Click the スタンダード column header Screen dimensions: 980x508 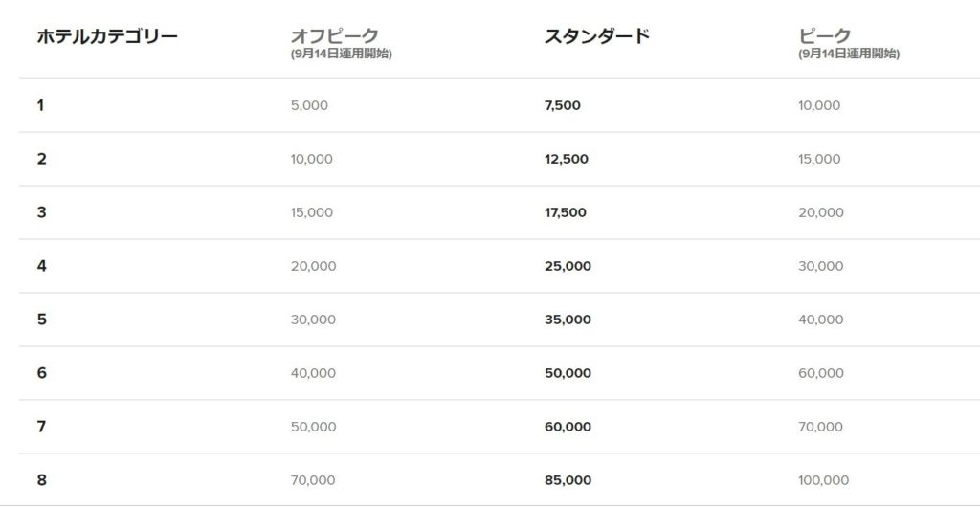coord(597,36)
